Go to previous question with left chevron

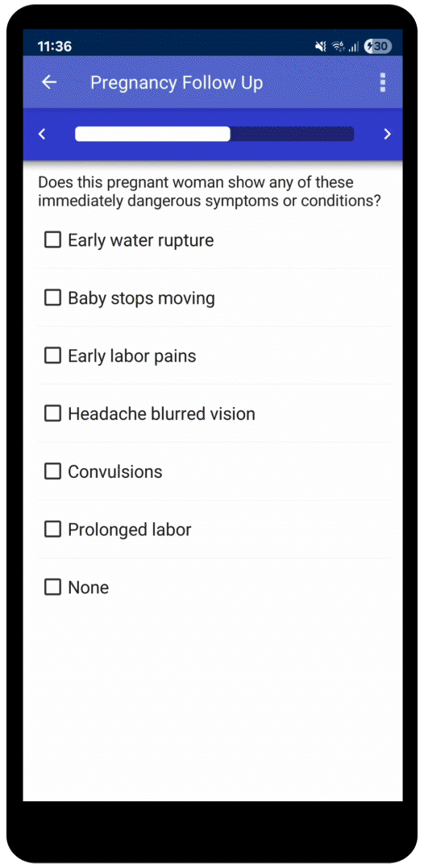[x=42, y=134]
